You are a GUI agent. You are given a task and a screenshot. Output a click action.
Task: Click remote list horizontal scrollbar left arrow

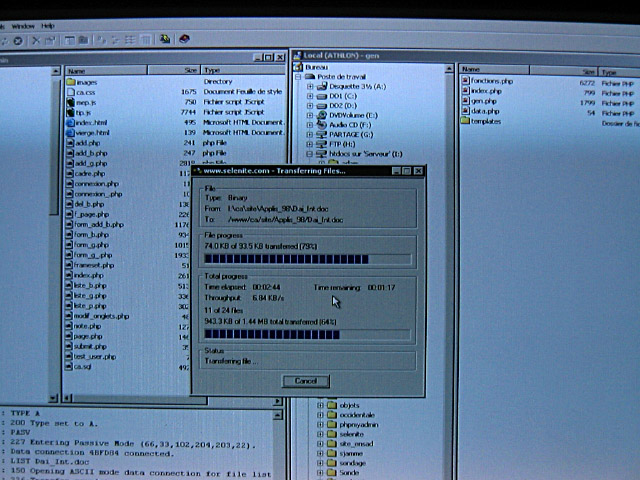coord(67,398)
